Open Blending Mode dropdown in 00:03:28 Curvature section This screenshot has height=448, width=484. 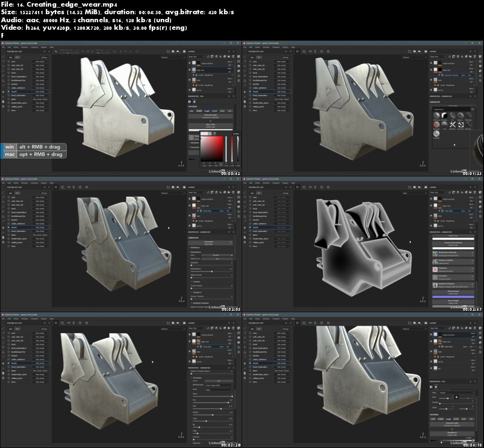[219, 385]
